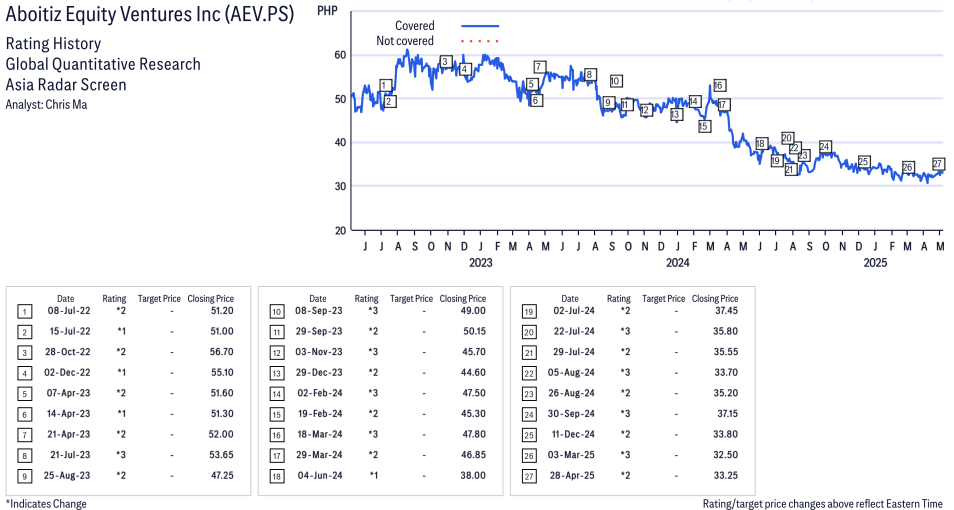Click the 02-Jul-24 date cell

point(573,311)
